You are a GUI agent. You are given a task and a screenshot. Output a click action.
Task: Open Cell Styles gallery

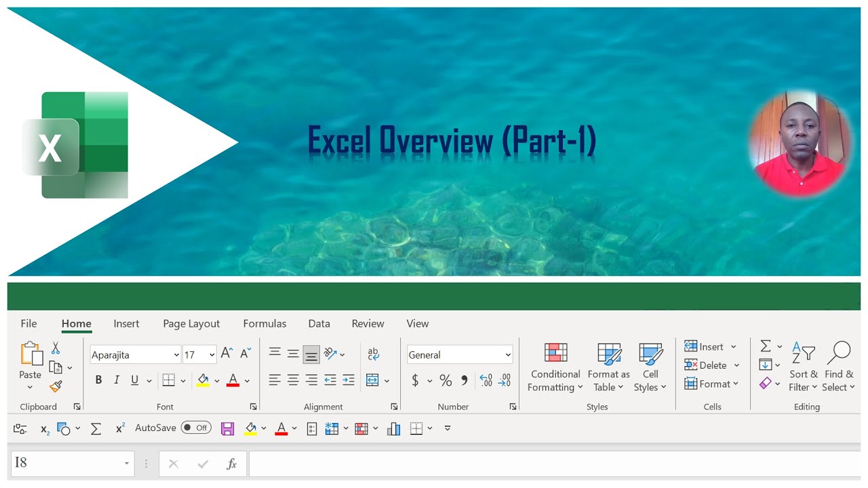pos(650,367)
